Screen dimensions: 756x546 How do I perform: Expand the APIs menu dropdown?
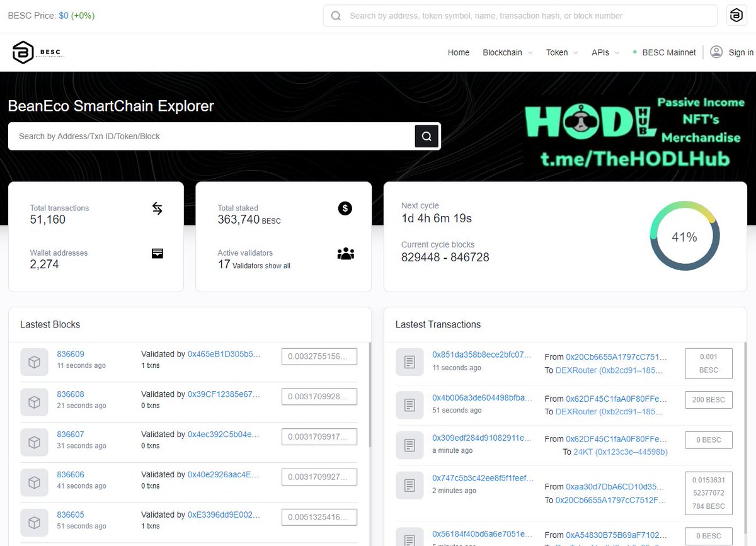click(x=605, y=52)
